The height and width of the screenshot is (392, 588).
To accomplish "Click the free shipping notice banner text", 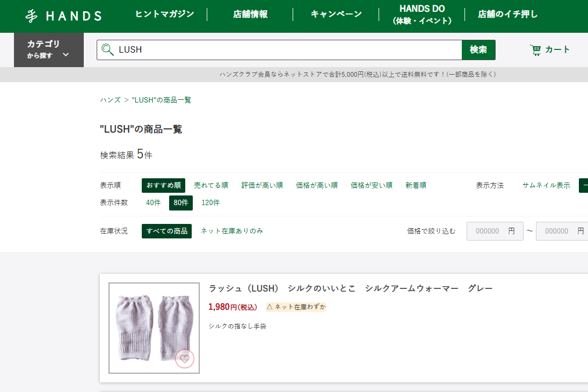I will [358, 74].
